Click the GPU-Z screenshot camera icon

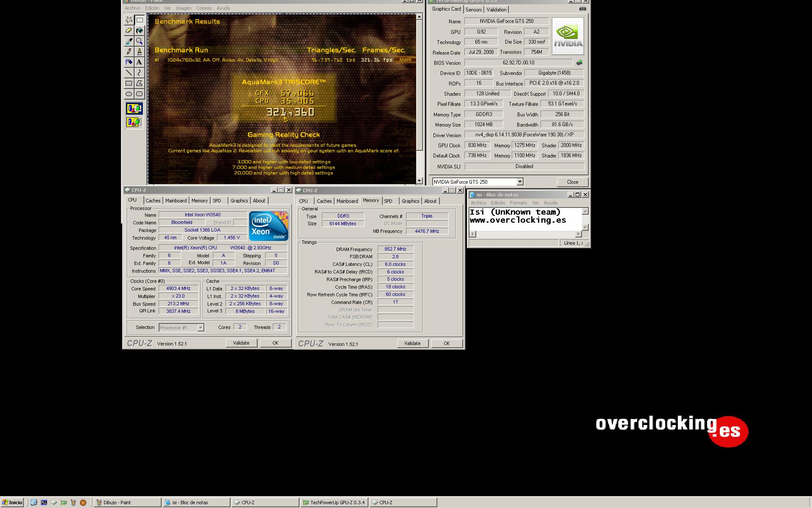coord(582,9)
